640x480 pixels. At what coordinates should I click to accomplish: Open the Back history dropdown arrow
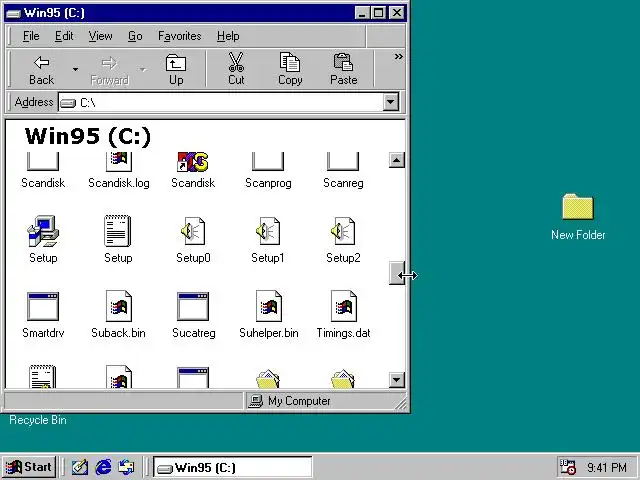pyautogui.click(x=76, y=69)
